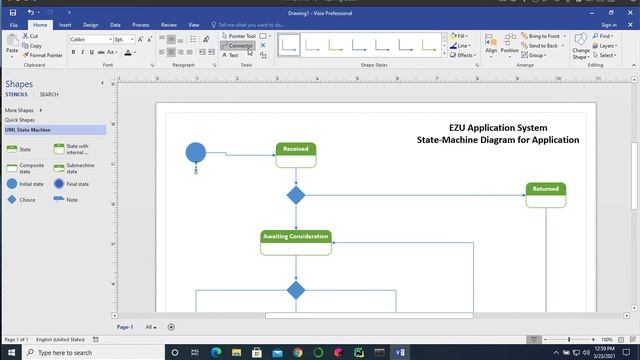Open the File tab
This screenshot has width=640, height=360.
13,25
